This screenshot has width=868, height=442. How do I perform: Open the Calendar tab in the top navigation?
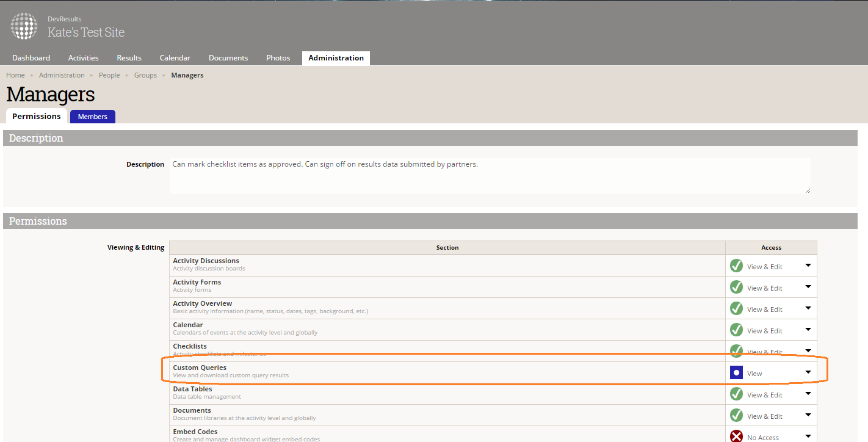click(x=175, y=58)
